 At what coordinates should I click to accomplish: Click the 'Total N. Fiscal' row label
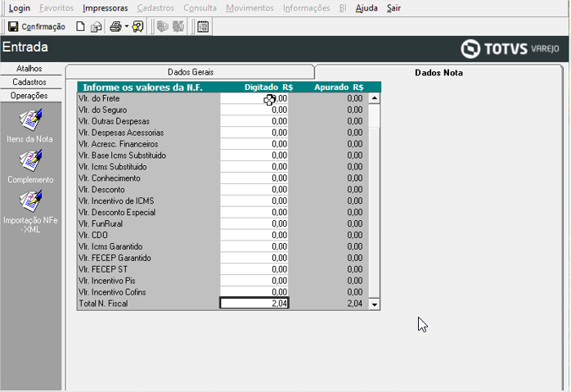(x=103, y=304)
